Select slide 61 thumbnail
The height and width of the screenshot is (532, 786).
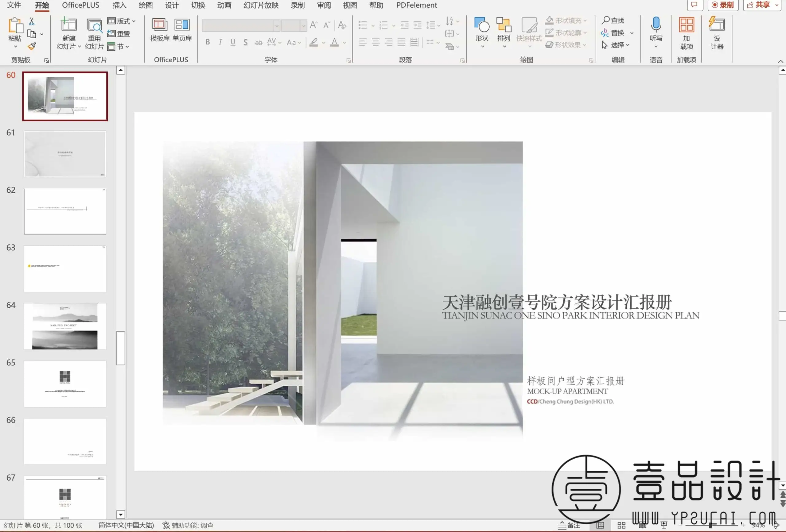pos(65,154)
